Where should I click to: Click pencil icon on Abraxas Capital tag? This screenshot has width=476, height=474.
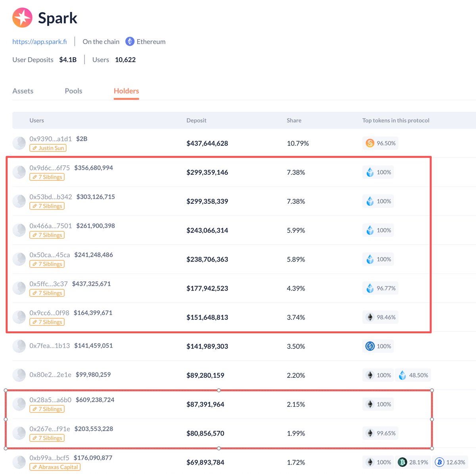tap(35, 467)
